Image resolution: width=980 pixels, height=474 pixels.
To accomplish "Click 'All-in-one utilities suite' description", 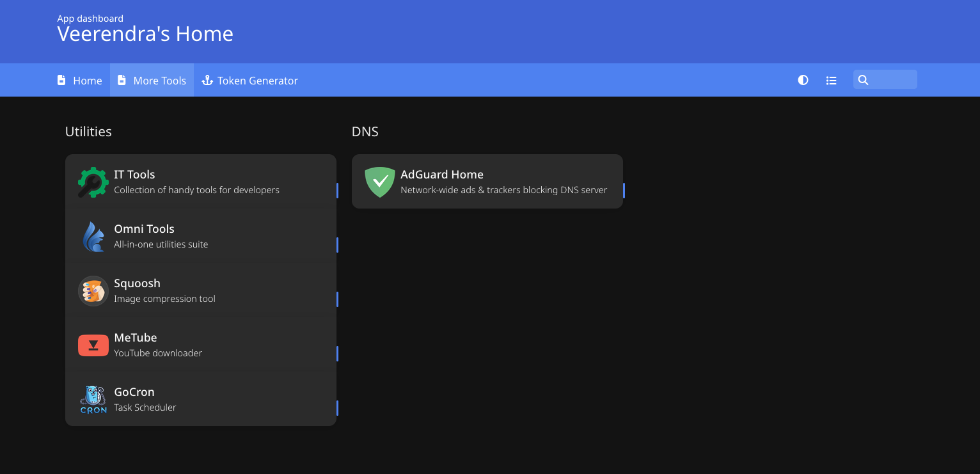I will (161, 244).
